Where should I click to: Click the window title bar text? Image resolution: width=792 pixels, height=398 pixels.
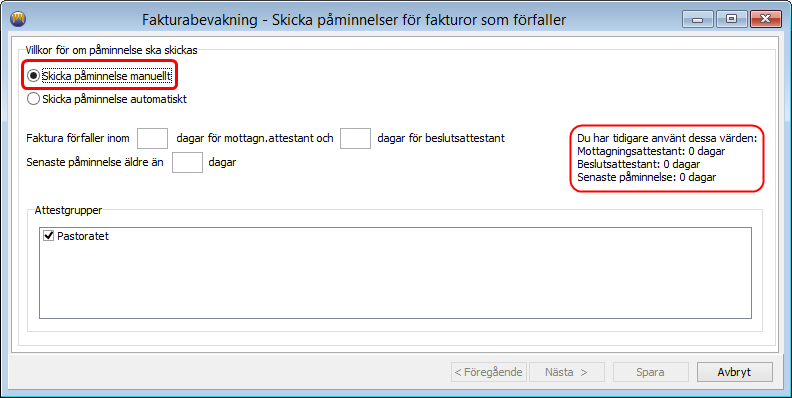pos(354,20)
